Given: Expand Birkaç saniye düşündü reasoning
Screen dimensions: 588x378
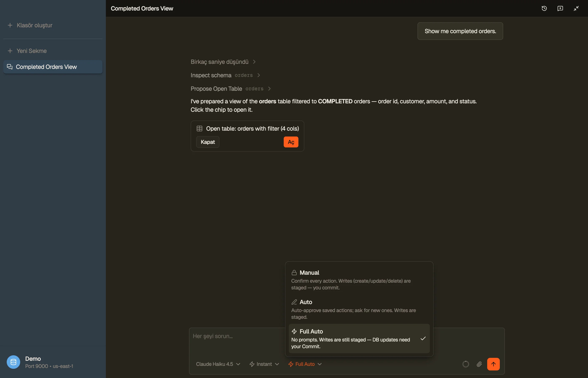Looking at the screenshot, I should [x=223, y=62].
